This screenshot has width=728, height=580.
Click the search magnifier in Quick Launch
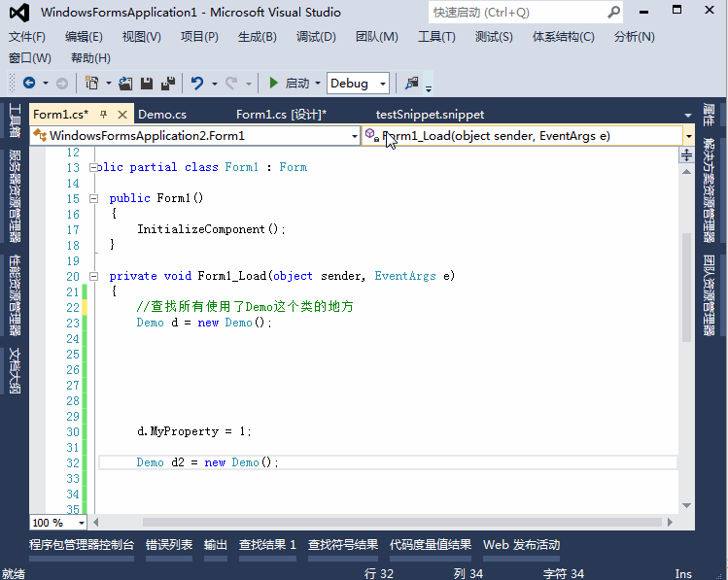pyautogui.click(x=613, y=13)
